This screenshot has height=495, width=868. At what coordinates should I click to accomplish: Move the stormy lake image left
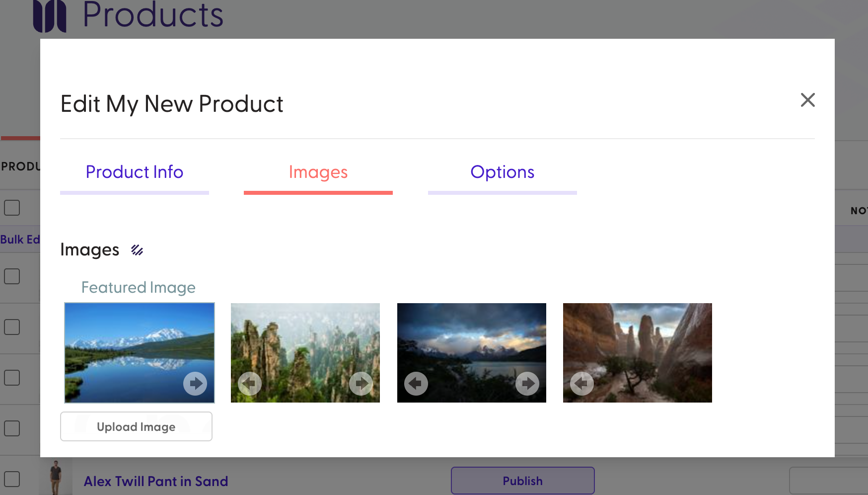tap(416, 384)
